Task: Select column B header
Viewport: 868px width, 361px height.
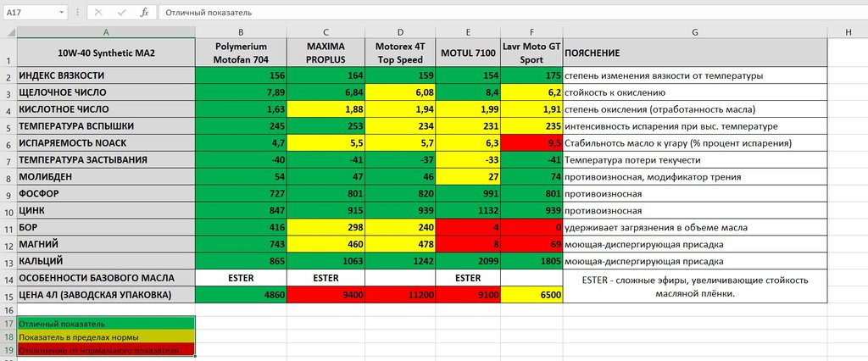Action: click(241, 32)
